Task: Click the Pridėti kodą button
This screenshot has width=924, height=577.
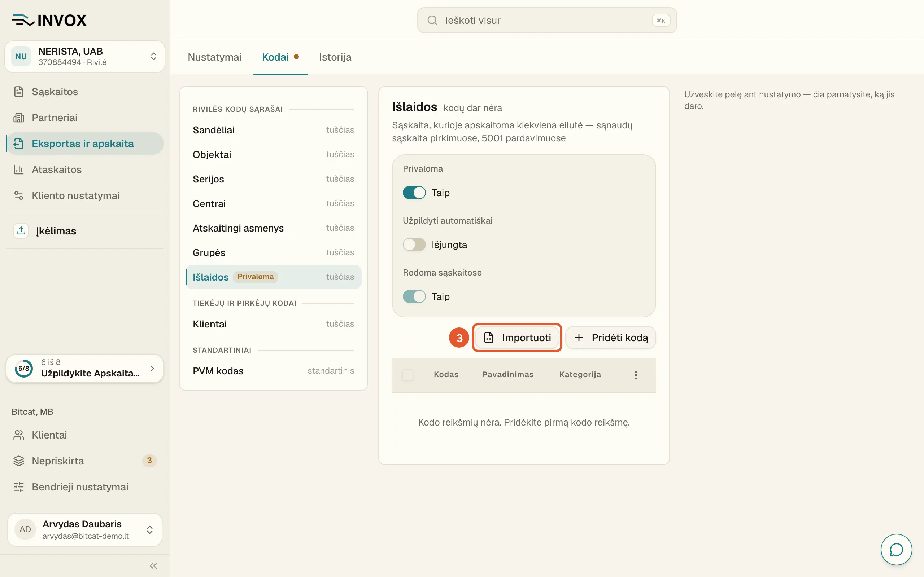Action: click(611, 337)
